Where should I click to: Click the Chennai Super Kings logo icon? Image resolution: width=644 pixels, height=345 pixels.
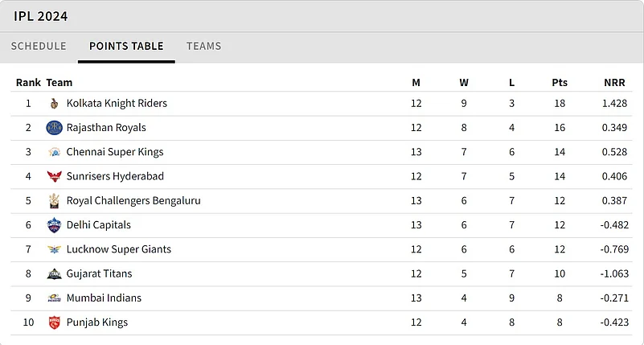click(54, 152)
